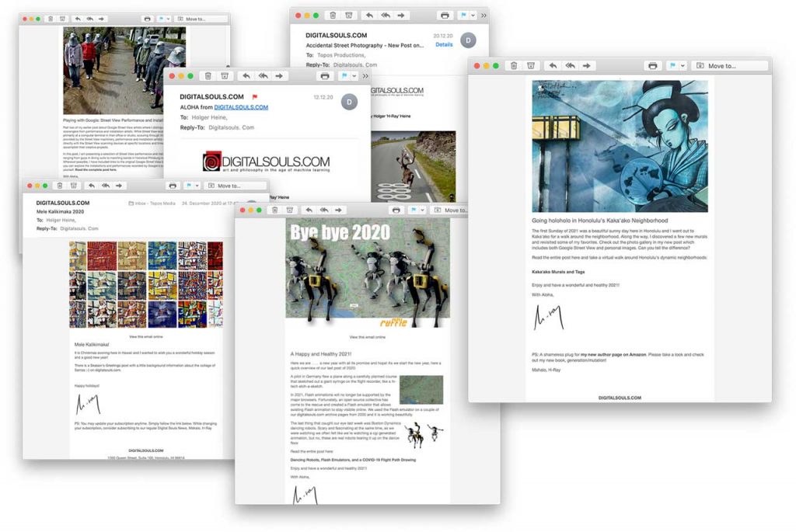Click View this email online in Mele Kalikimaka
796x532 pixels.
click(x=145, y=336)
